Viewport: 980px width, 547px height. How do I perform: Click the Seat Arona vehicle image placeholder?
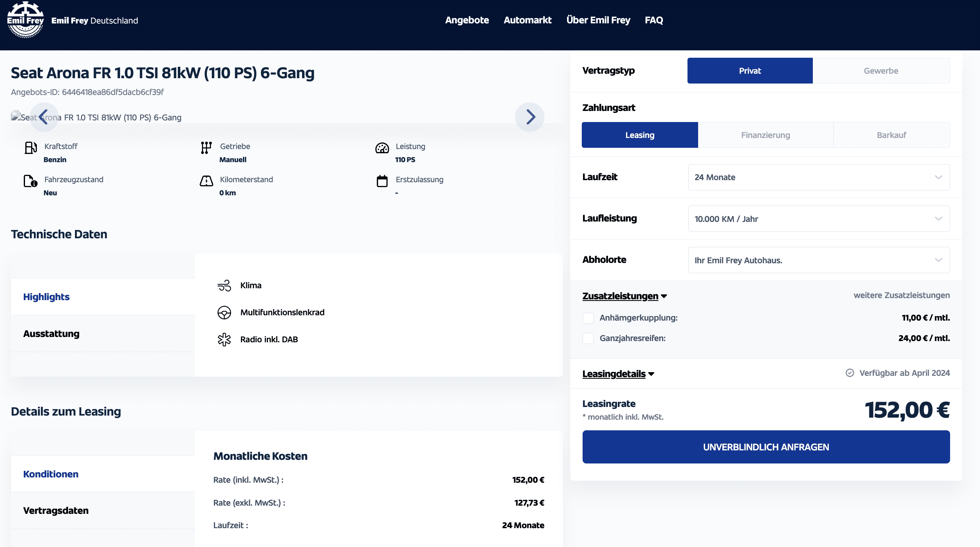coord(96,118)
